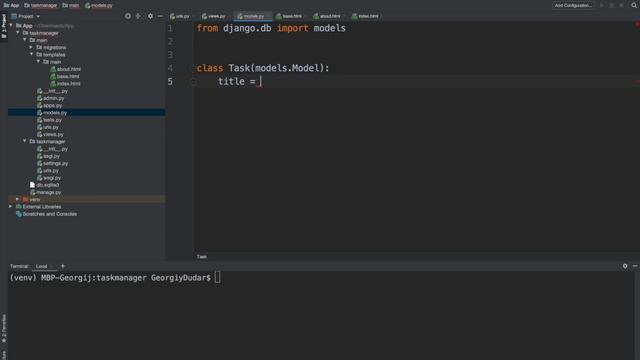
Task: Click line number 5 in the gutter
Action: coord(170,82)
